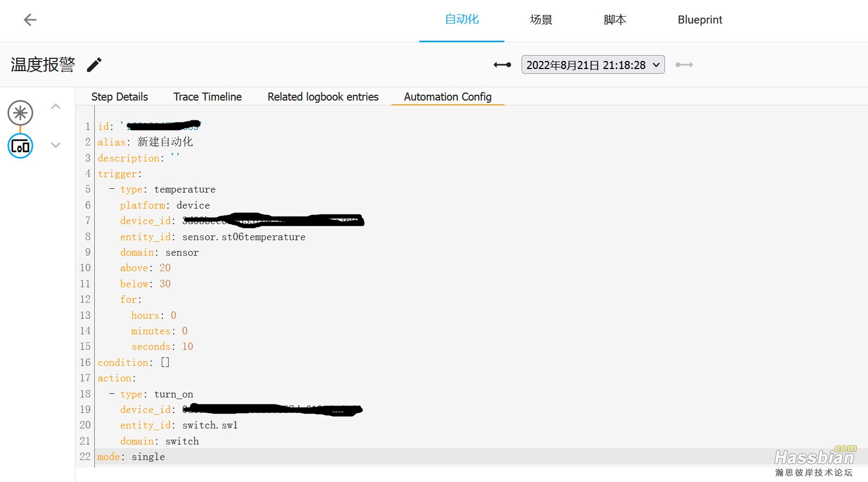868x482 pixels.
Task: Switch to the 脚本 tab
Action: [615, 20]
